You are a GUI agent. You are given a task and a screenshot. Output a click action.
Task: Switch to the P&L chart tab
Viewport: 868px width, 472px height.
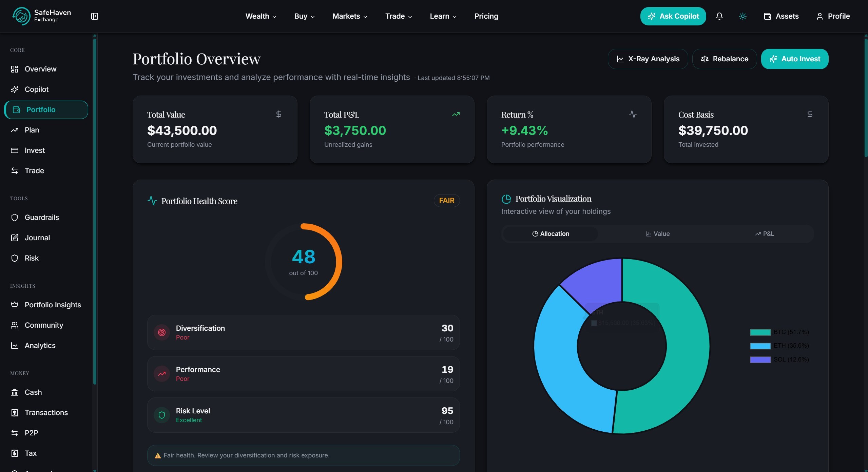coord(764,234)
